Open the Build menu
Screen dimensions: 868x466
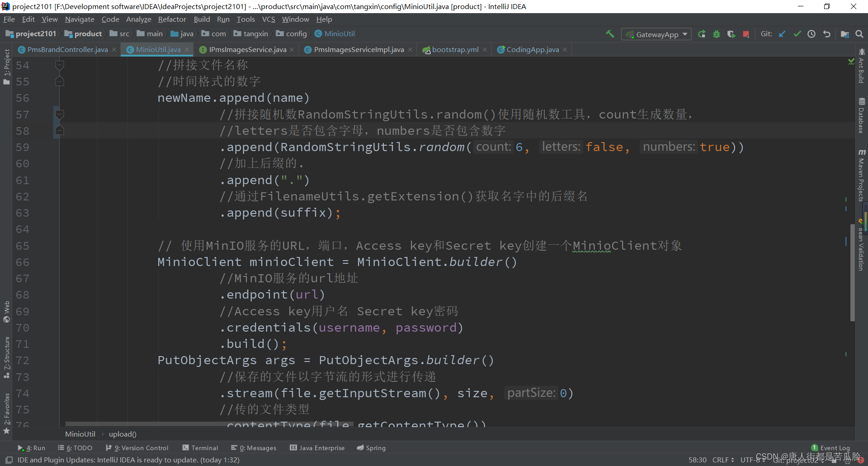click(x=202, y=19)
